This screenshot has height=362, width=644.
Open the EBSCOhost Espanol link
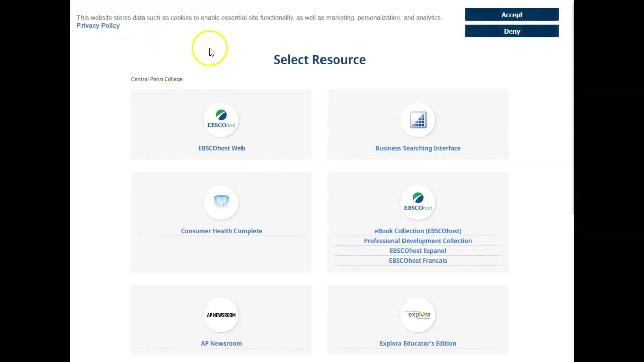(418, 251)
